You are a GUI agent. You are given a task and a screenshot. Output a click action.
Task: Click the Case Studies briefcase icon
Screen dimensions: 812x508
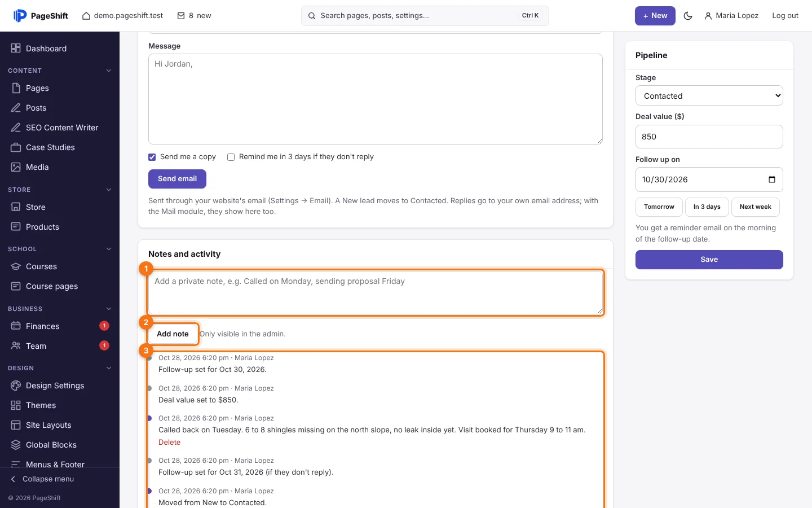pyautogui.click(x=16, y=147)
